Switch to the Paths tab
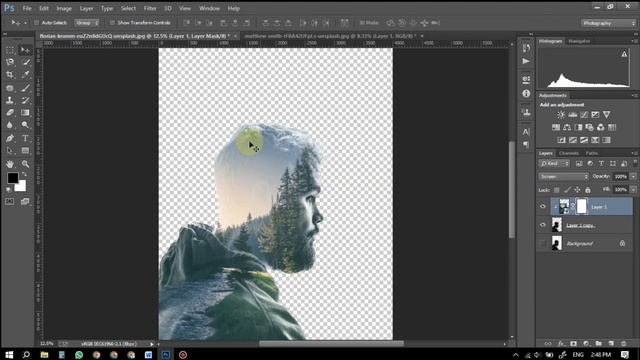The image size is (640, 360). (x=591, y=153)
